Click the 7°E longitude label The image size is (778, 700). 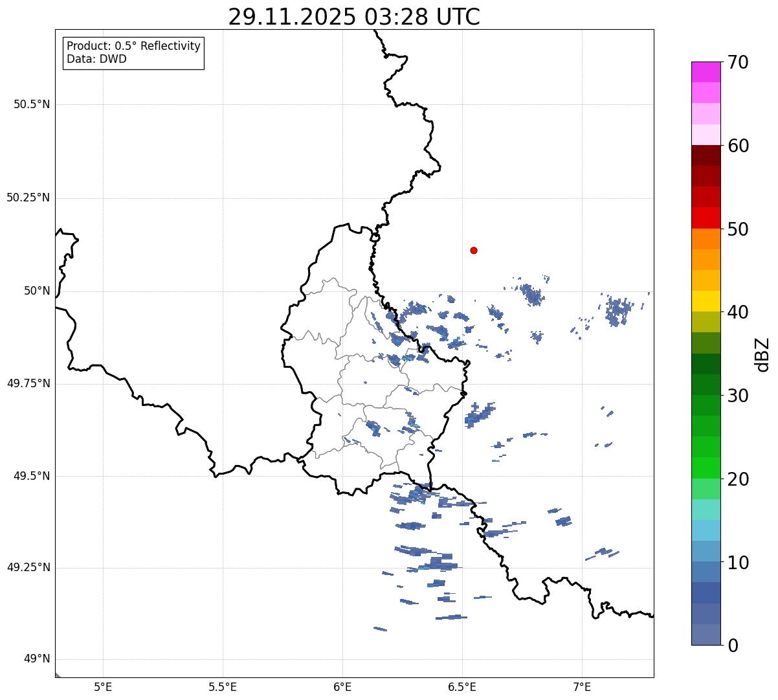[582, 687]
